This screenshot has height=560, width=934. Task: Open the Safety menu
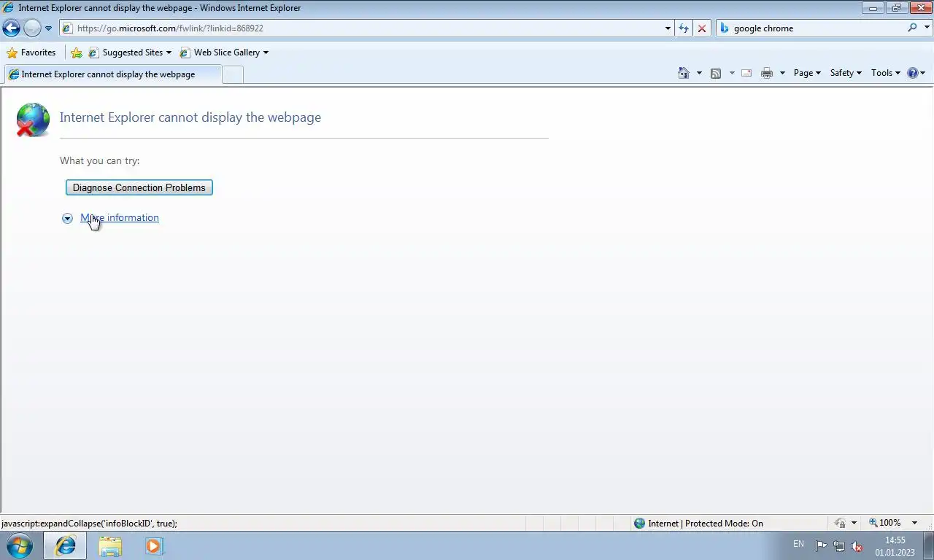click(846, 73)
